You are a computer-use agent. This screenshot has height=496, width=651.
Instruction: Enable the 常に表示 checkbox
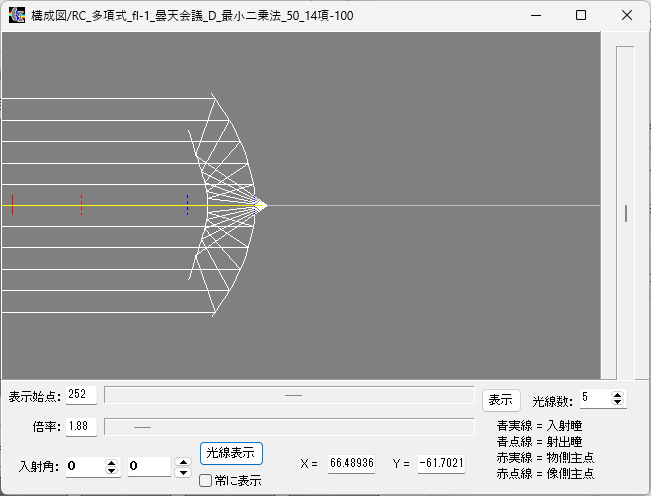206,481
